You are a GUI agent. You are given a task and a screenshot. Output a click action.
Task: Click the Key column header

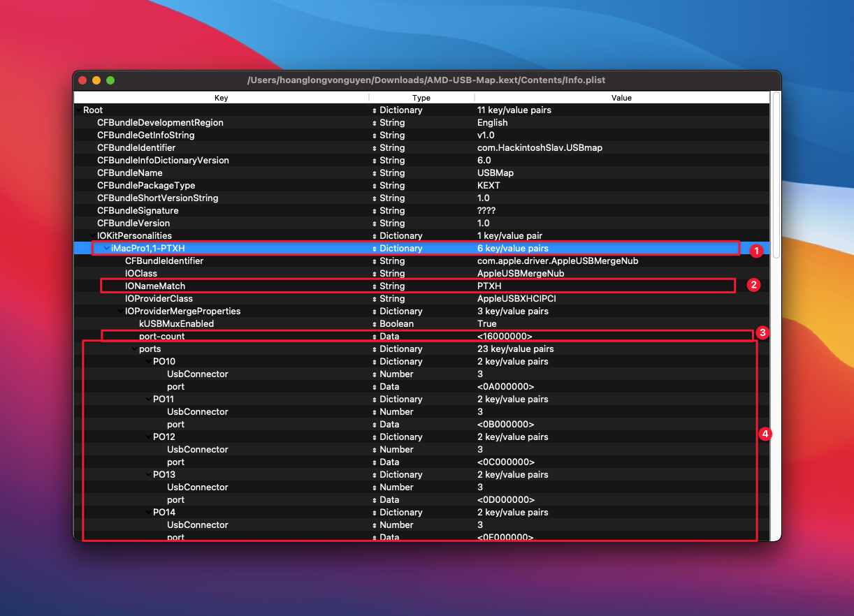pos(221,98)
